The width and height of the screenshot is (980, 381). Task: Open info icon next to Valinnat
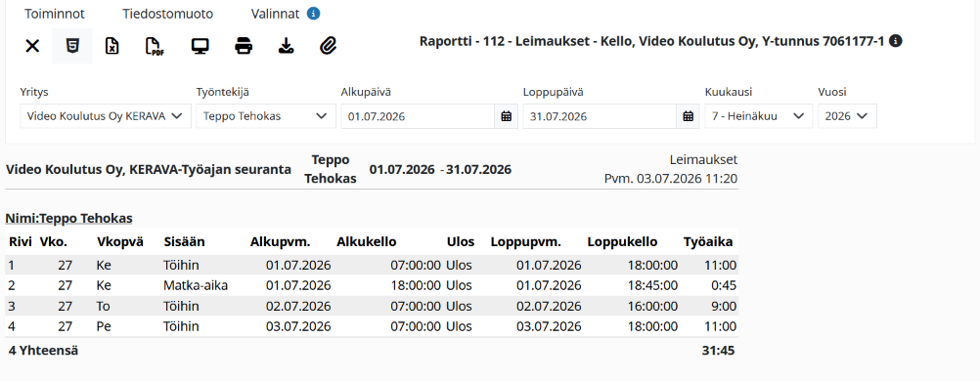(314, 14)
